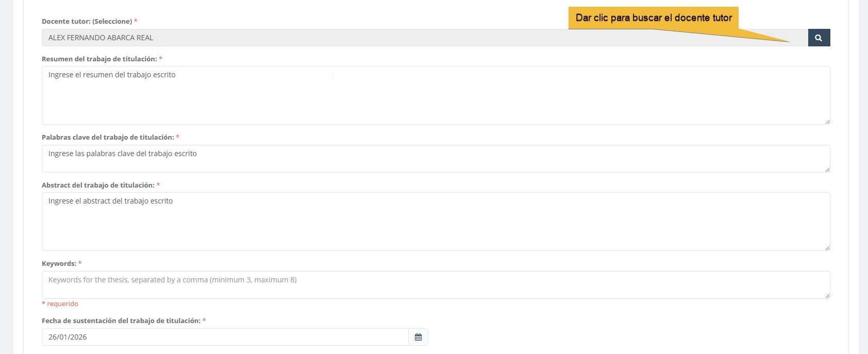This screenshot has width=868, height=354.
Task: Select the docente tutor field showing ALEX FERNANDO ABARCA REAL
Action: tap(423, 38)
